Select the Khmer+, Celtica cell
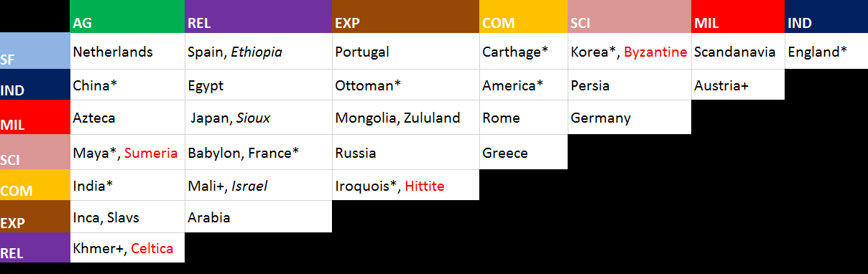The height and width of the screenshot is (274, 868). [127, 247]
